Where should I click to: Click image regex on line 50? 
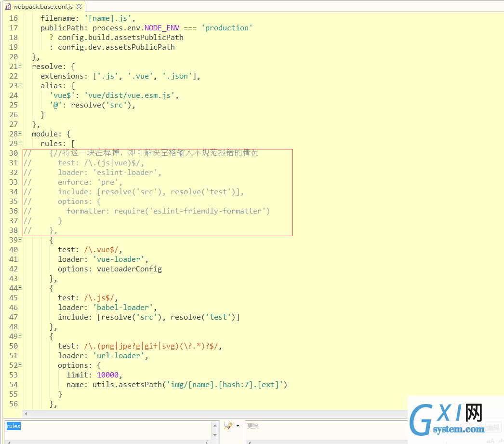click(151, 346)
